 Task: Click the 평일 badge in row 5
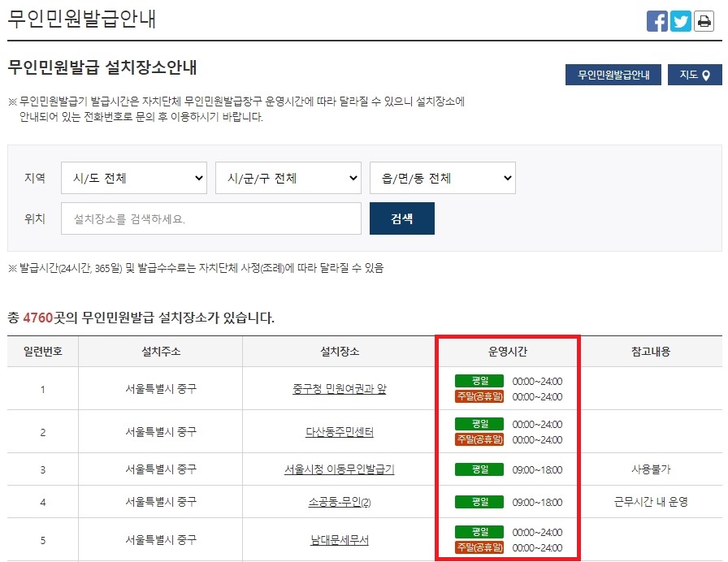479,532
